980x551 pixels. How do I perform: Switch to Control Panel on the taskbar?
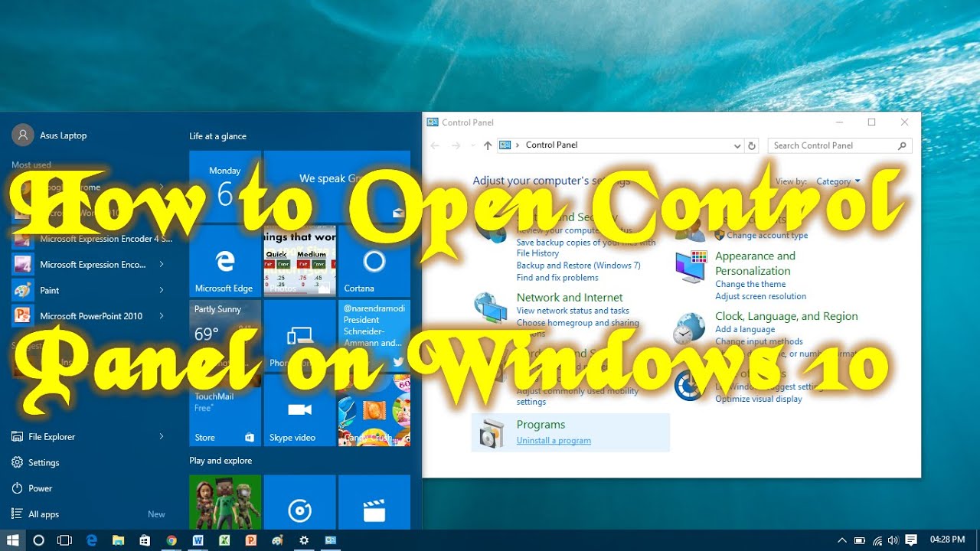pos(331,540)
